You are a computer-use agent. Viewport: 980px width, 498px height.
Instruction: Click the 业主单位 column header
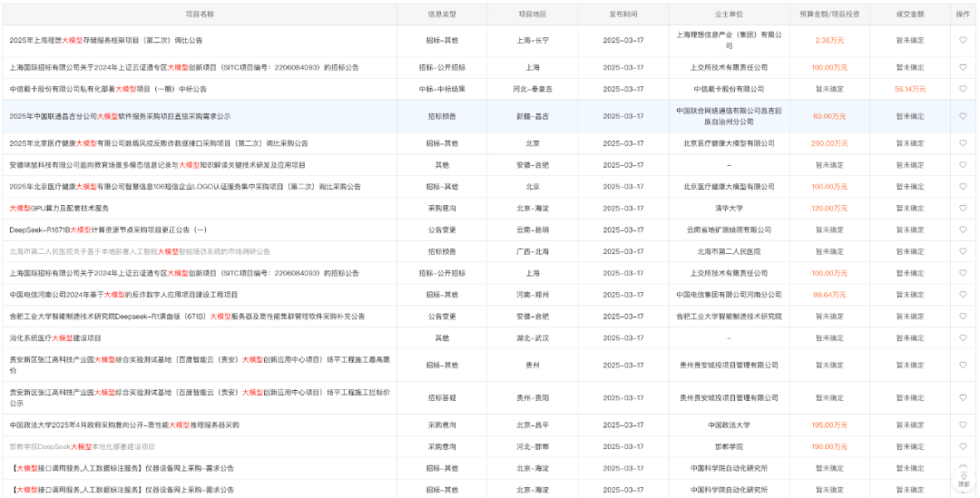click(729, 14)
